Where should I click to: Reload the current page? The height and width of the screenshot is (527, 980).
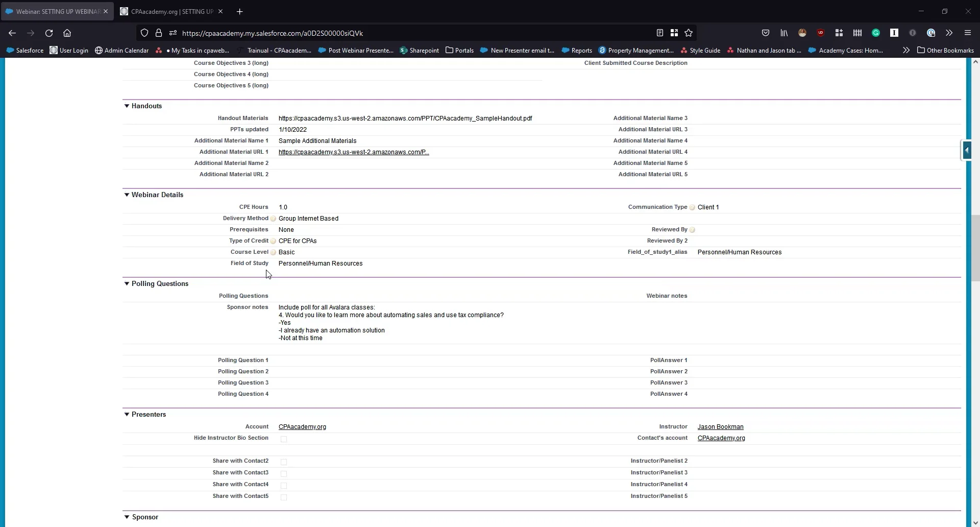click(x=49, y=33)
